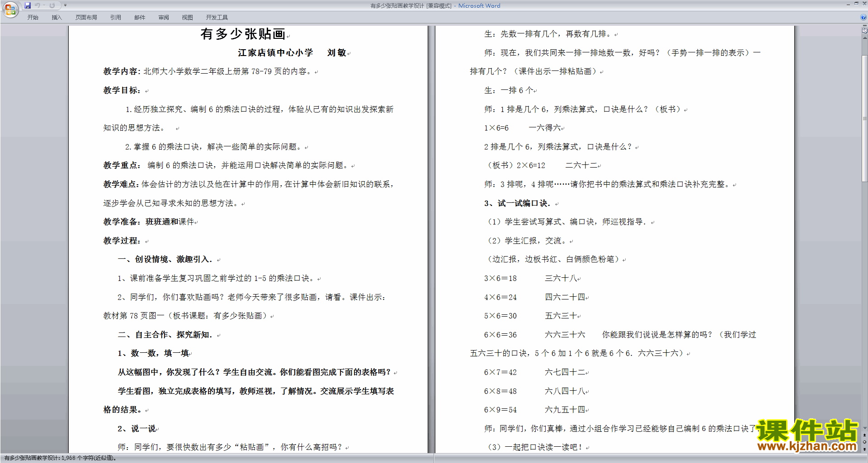Click the title 有多少张贴画
The width and height of the screenshot is (868, 463).
pyautogui.click(x=243, y=34)
